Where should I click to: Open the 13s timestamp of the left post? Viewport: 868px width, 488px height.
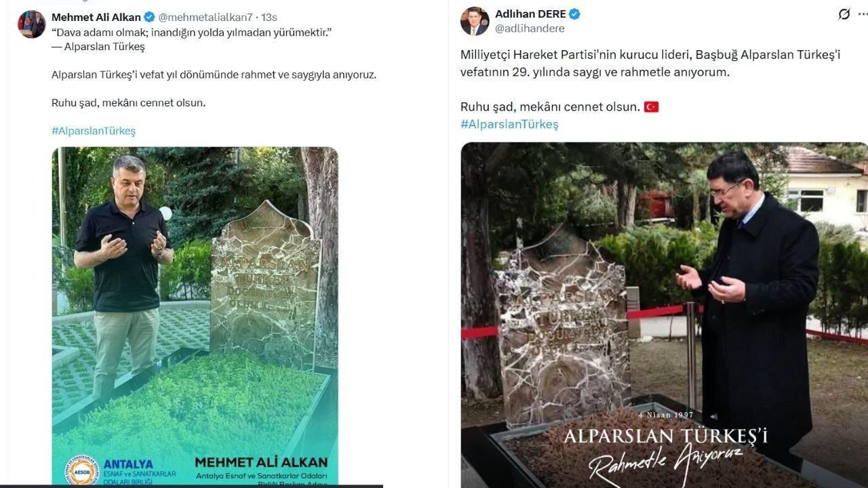[270, 17]
